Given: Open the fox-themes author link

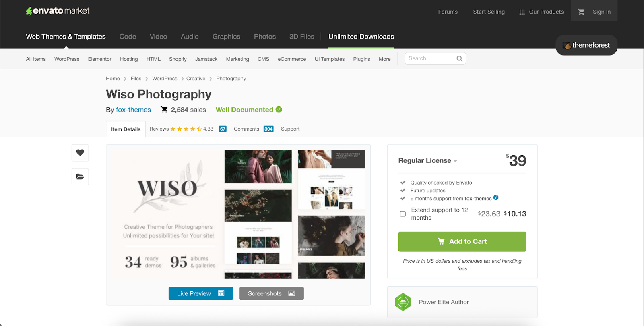Looking at the screenshot, I should click(133, 110).
